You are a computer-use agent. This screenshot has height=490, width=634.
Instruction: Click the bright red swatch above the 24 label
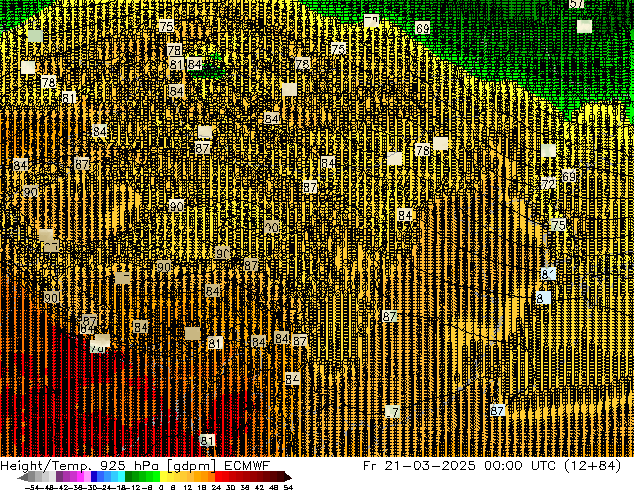[x=218, y=477]
